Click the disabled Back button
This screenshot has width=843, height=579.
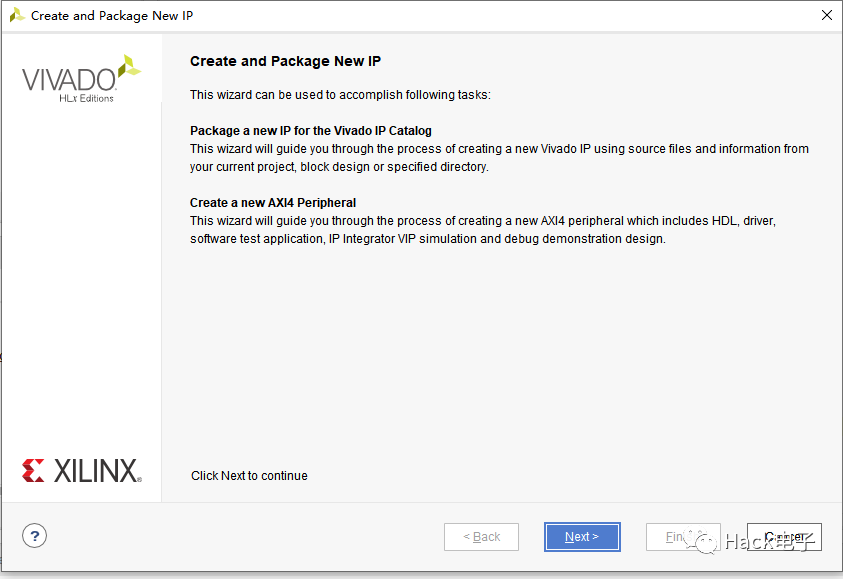click(481, 537)
